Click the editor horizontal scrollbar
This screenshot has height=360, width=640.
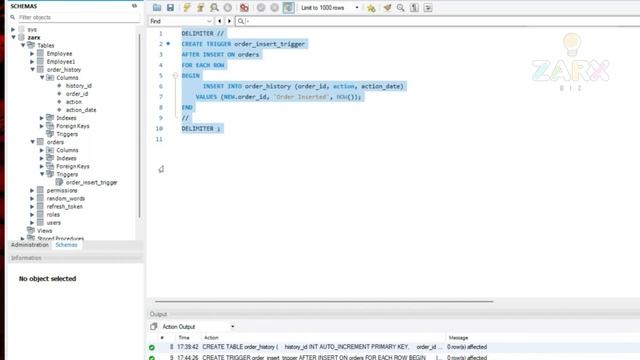click(324, 302)
